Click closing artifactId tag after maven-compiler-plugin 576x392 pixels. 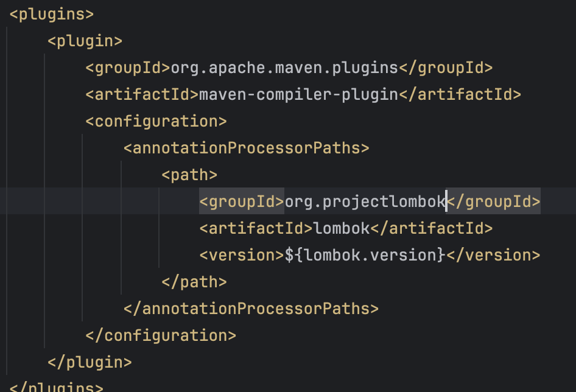[460, 95]
